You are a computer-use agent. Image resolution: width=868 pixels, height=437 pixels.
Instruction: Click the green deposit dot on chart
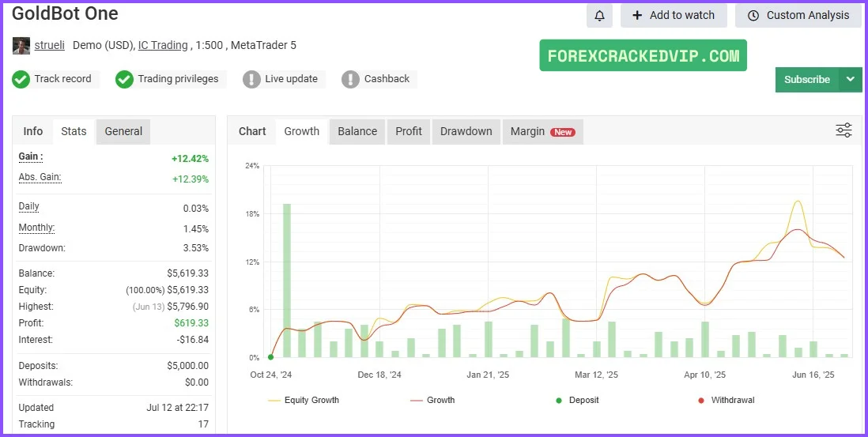pos(271,357)
